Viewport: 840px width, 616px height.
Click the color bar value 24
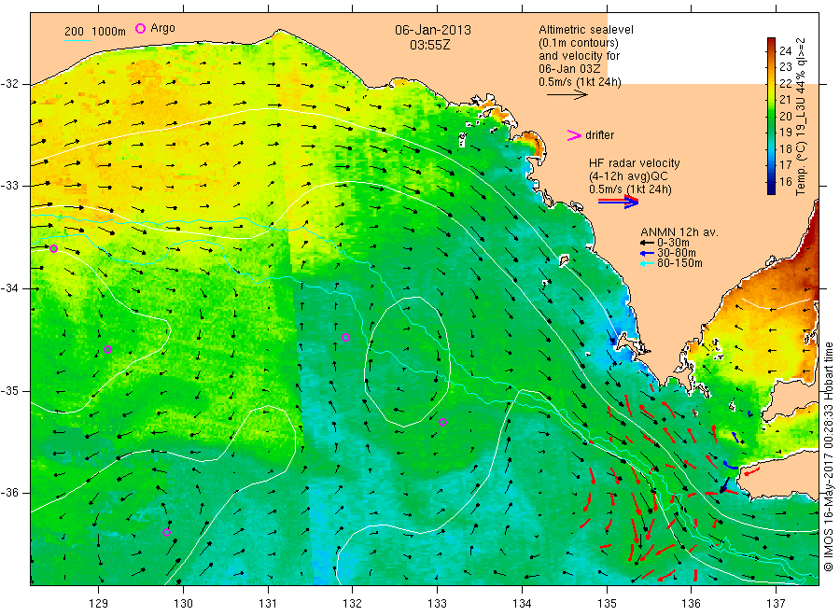tap(785, 51)
